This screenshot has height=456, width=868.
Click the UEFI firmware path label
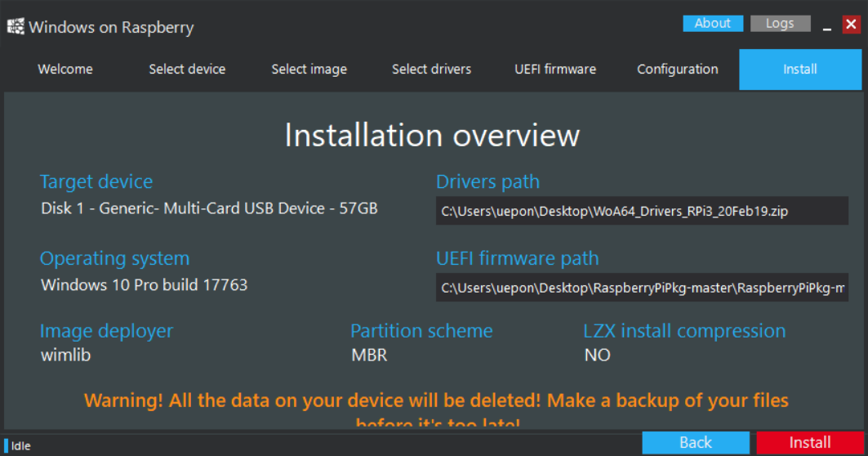click(518, 258)
